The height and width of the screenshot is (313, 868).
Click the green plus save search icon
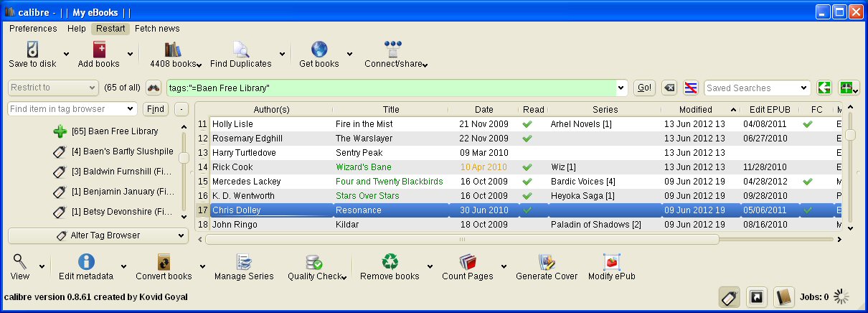[846, 88]
